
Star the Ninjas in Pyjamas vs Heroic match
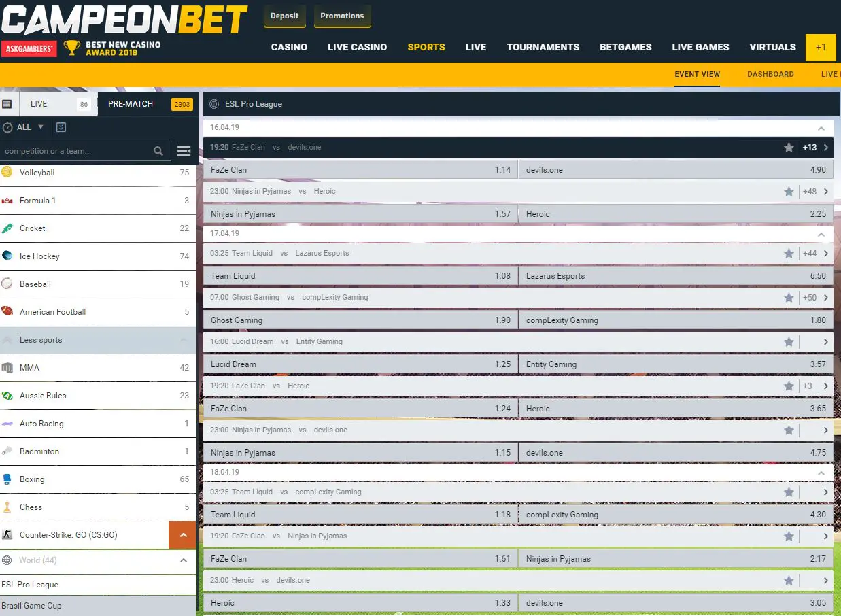point(789,192)
